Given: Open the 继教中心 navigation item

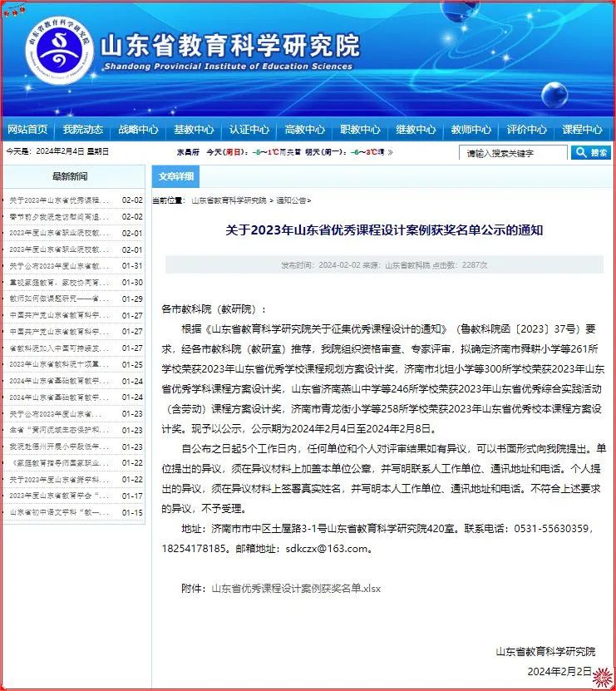Looking at the screenshot, I should click(416, 129).
